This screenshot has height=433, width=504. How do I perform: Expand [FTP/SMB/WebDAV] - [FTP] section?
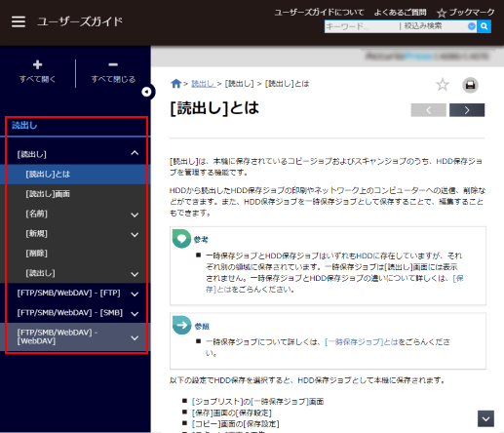pos(135,294)
